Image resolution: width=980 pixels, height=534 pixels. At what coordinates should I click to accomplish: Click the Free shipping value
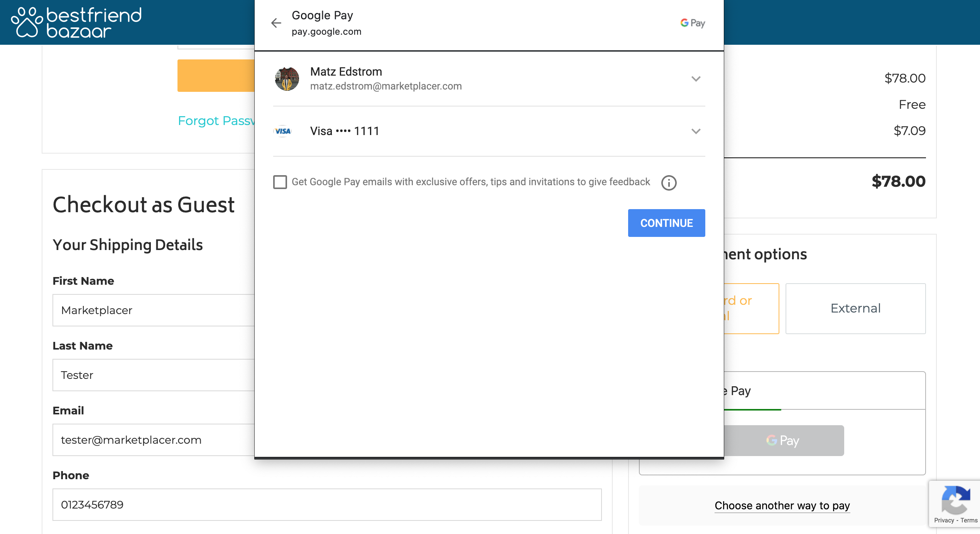[912, 105]
